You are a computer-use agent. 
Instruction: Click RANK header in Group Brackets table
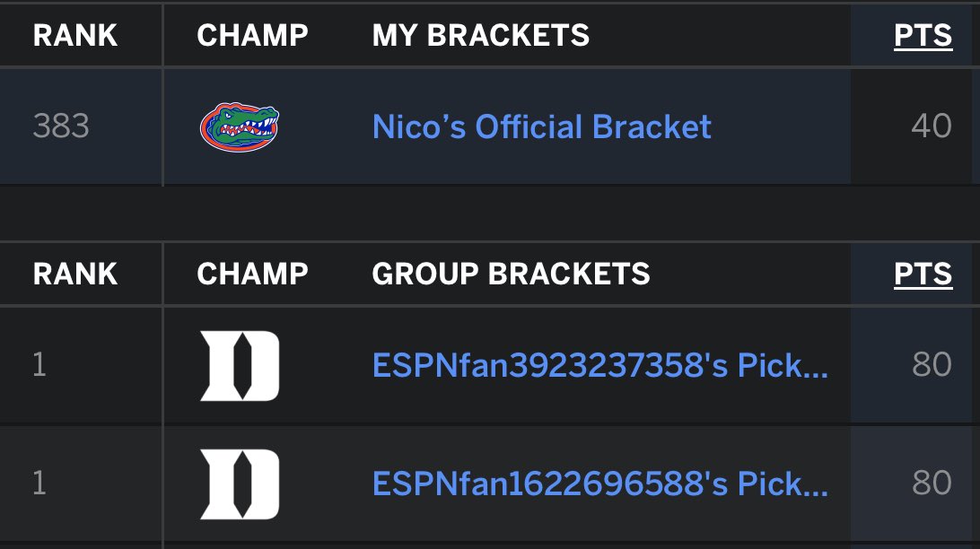click(x=75, y=273)
